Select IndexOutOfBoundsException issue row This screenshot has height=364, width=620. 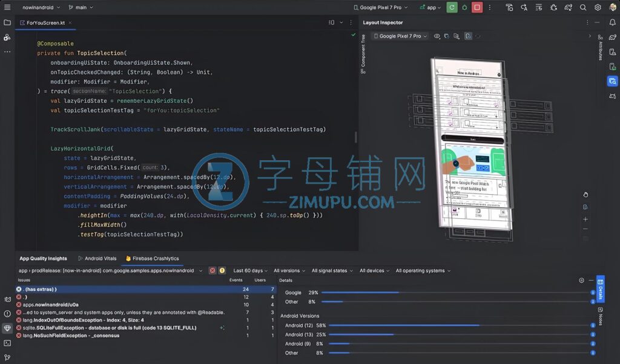(x=146, y=320)
